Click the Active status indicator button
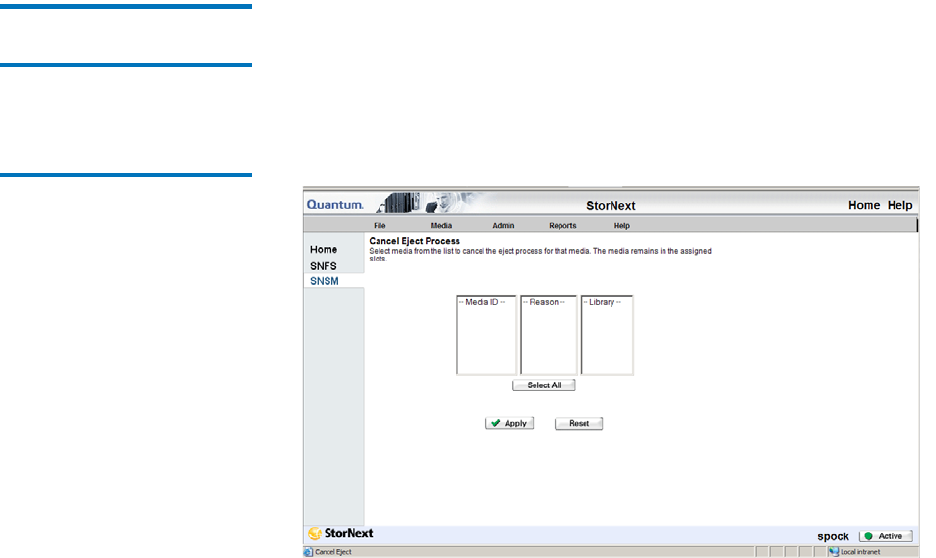The height and width of the screenshot is (558, 936). 885,536
